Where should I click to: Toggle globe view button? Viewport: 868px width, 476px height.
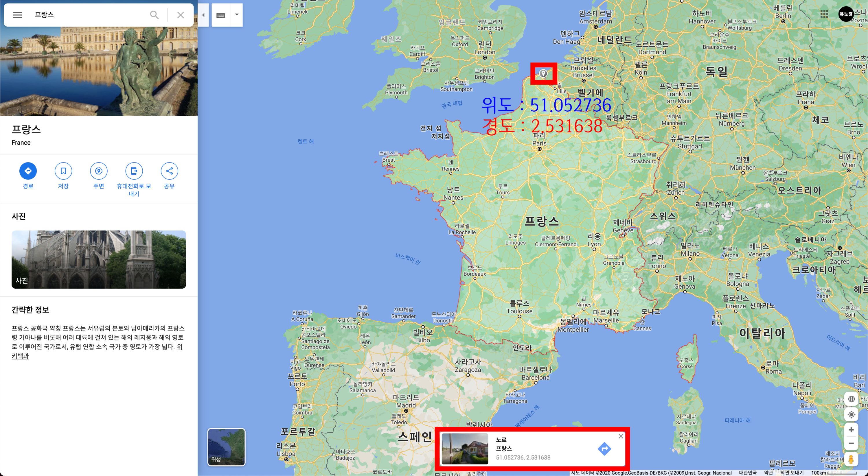(851, 399)
